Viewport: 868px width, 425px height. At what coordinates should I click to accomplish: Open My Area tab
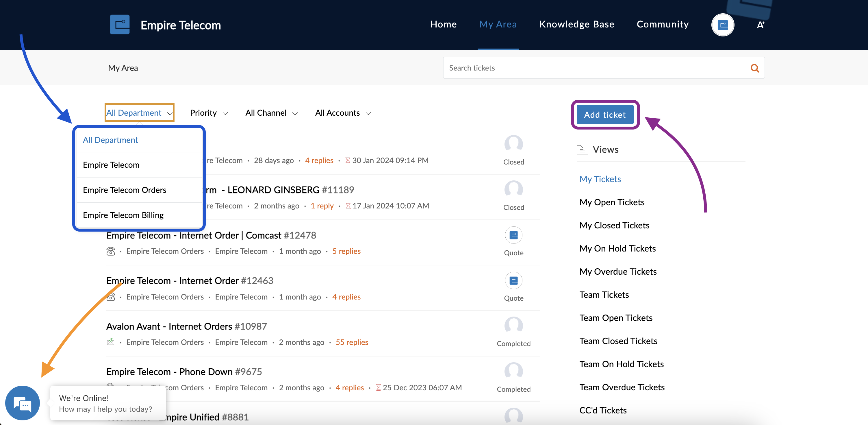coord(498,24)
